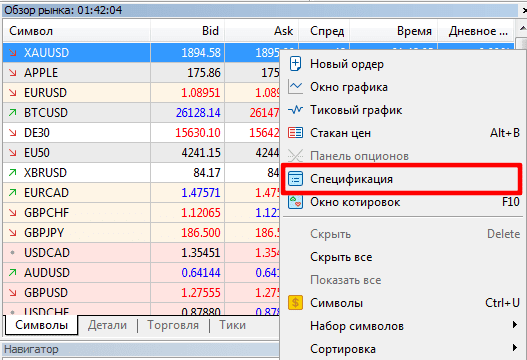527x360 pixels.
Task: Click the EURUSD bid value 1.08951
Action: [201, 93]
